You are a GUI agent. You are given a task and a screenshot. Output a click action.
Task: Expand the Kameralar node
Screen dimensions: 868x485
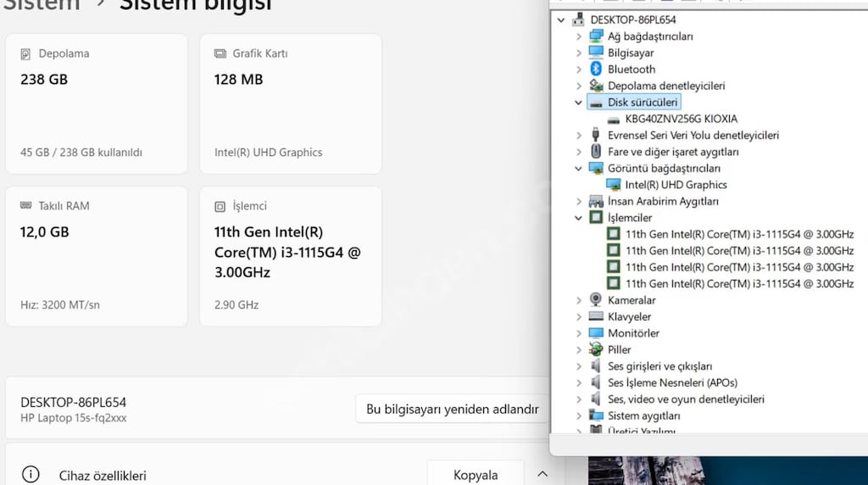pos(578,300)
